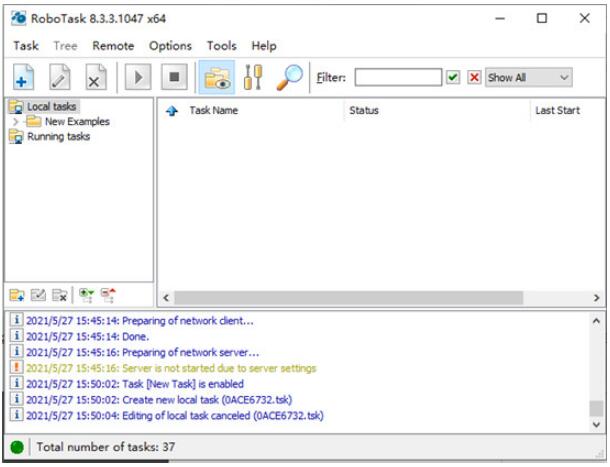The image size is (610, 467).
Task: Click the log panel scroll up arrow
Action: [596, 321]
